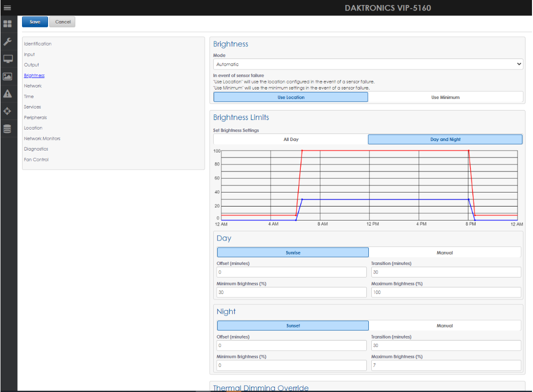This screenshot has width=533, height=392.
Task: Click the dashboard grid icon
Action: point(8,24)
